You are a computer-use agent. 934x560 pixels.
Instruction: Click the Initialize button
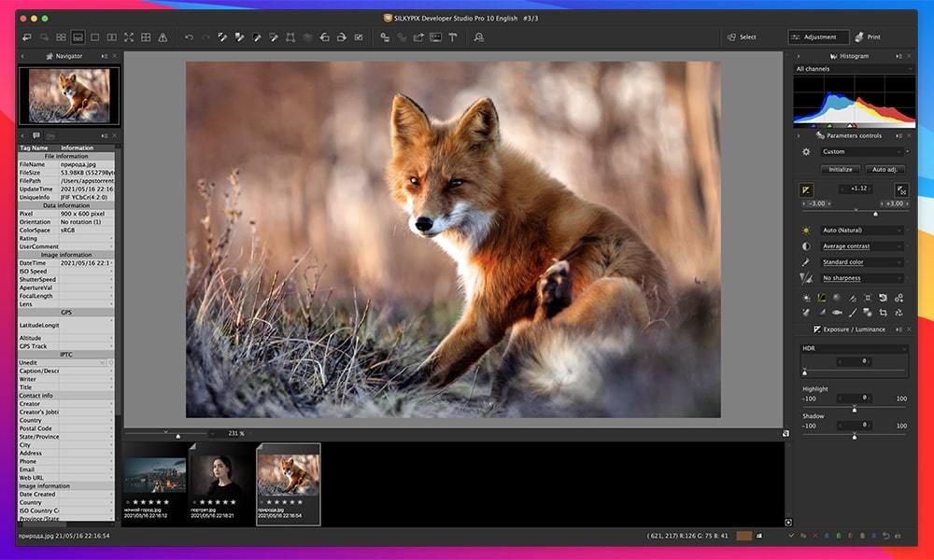click(840, 170)
